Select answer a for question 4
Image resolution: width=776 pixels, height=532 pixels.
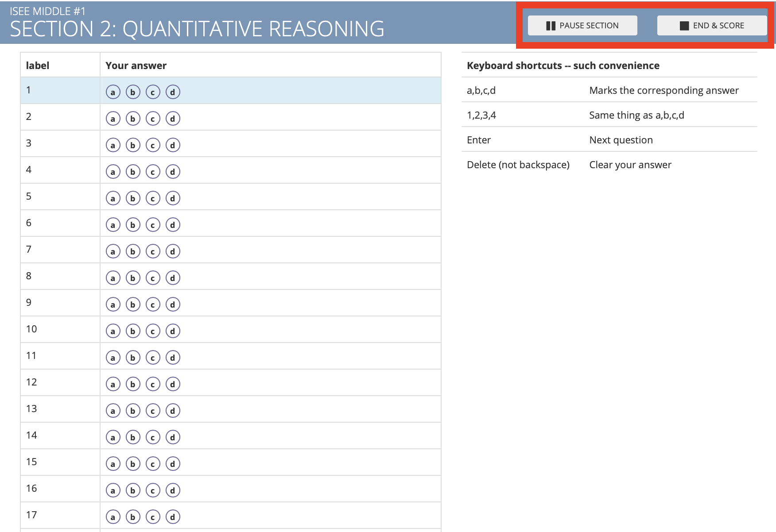(113, 172)
